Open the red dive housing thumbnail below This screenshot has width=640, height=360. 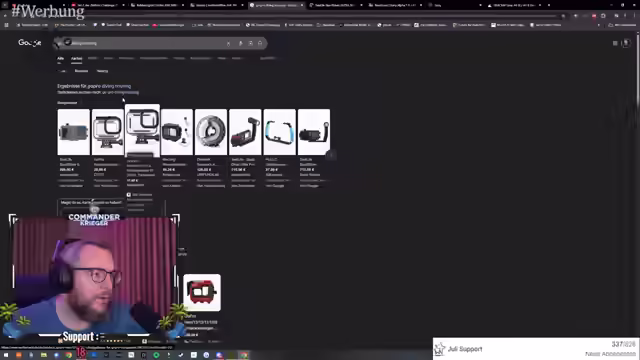[202, 293]
